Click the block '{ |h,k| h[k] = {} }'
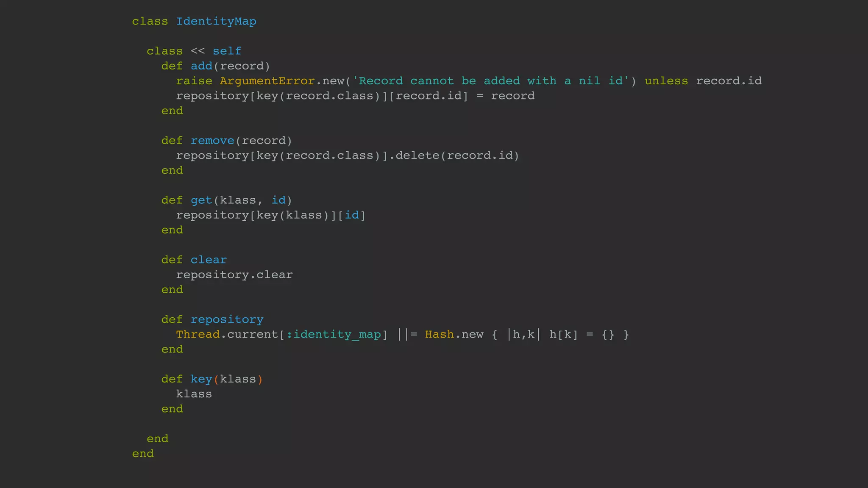This screenshot has width=868, height=488. pos(561,335)
